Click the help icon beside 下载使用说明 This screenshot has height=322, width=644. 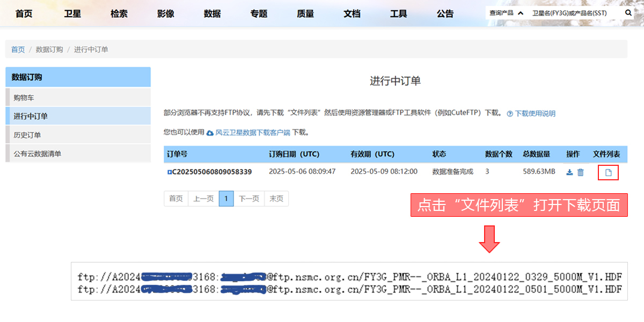510,114
